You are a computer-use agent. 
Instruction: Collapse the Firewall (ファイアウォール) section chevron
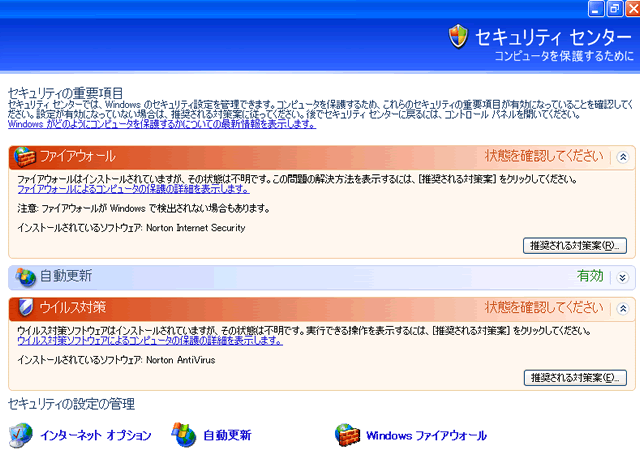(x=622, y=157)
